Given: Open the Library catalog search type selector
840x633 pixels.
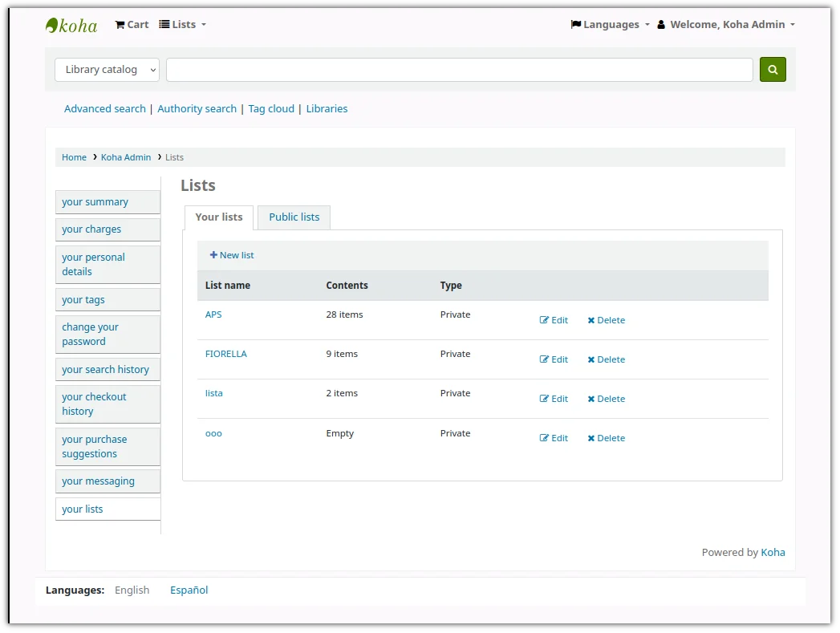Looking at the screenshot, I should pyautogui.click(x=108, y=70).
